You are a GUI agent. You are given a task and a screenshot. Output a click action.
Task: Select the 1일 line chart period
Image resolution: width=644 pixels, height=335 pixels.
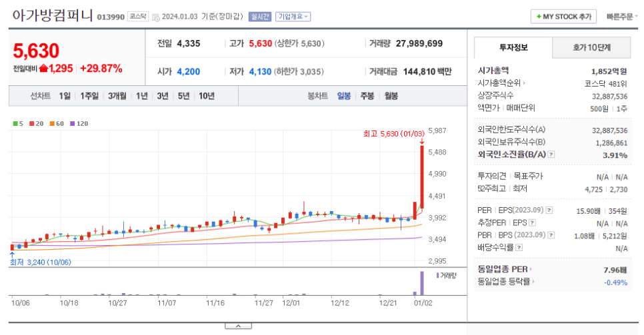point(65,96)
